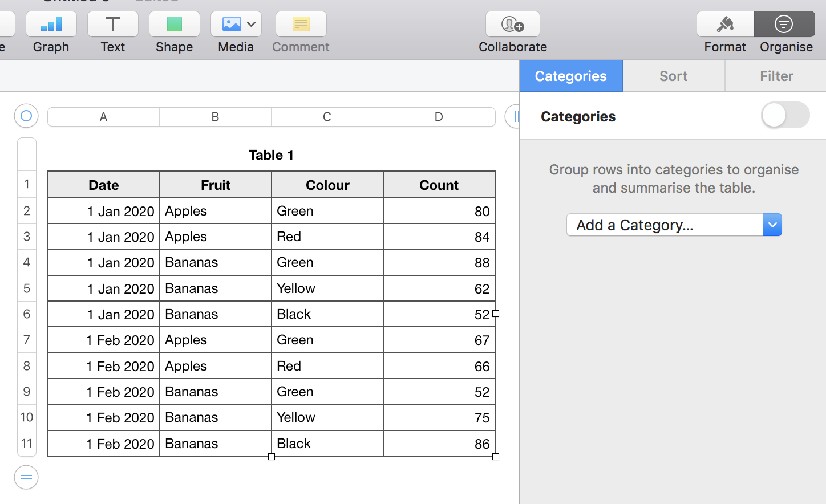The height and width of the screenshot is (504, 826).
Task: Select the Categories tab
Action: point(570,76)
